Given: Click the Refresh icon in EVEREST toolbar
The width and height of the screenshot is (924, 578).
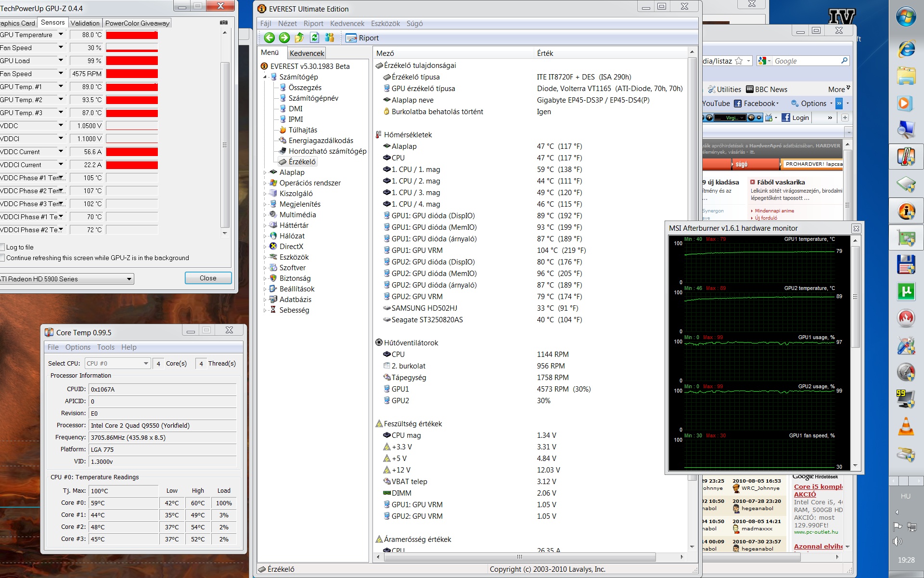Looking at the screenshot, I should pos(314,38).
